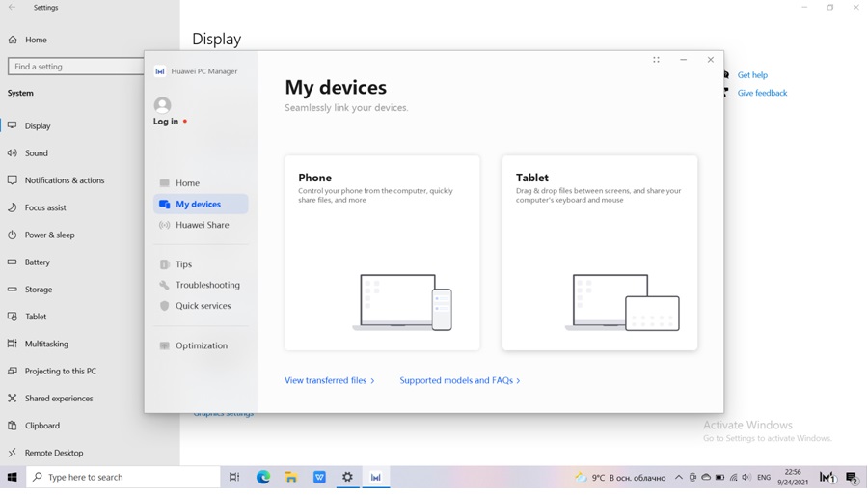This screenshot has width=868, height=497.
Task: Click the Find a setting search field
Action: [75, 67]
